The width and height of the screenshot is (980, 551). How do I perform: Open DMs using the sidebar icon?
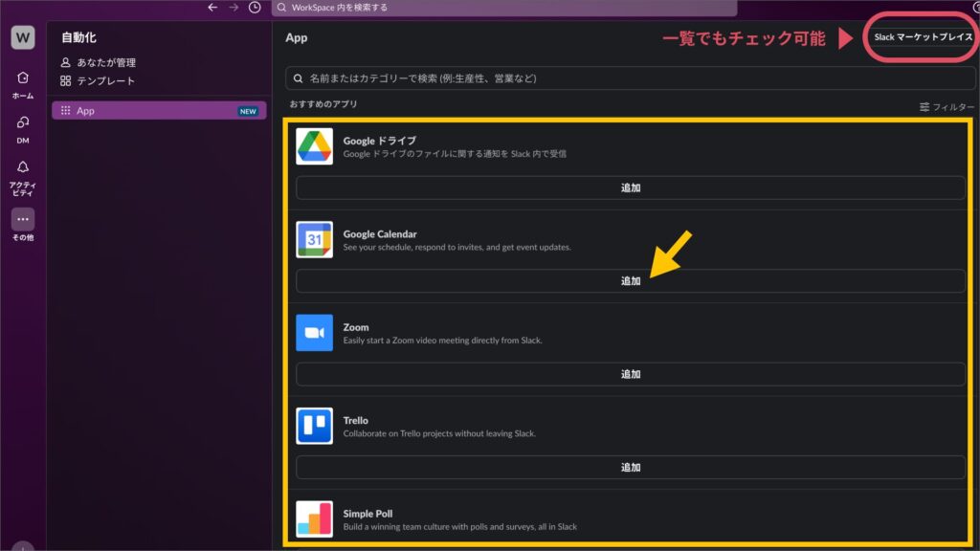pos(21,123)
